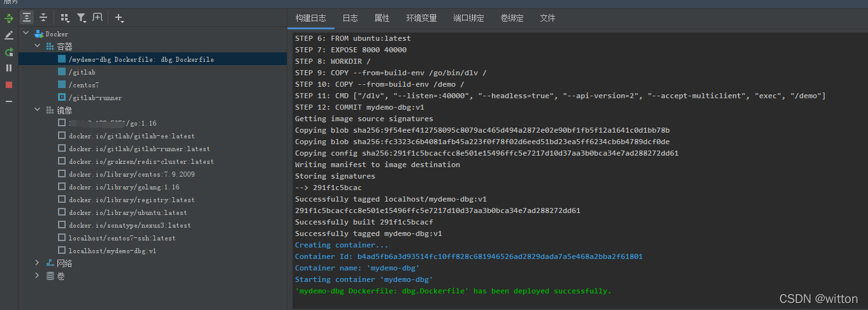Screen dimensions: 868x310
Task: Select the 容器 containers group label
Action: coord(64,47)
